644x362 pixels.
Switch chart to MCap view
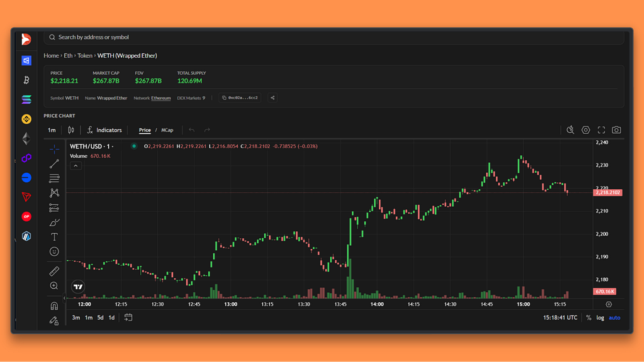pyautogui.click(x=167, y=130)
